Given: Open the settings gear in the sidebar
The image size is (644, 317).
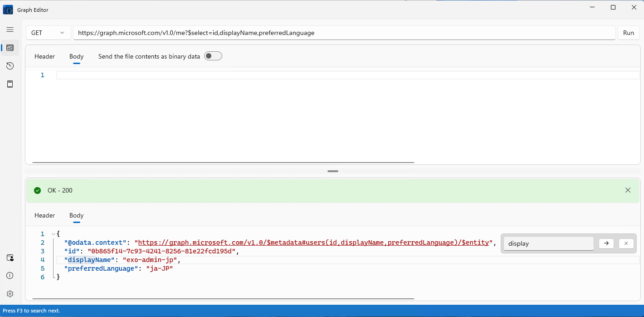Looking at the screenshot, I should [10, 294].
